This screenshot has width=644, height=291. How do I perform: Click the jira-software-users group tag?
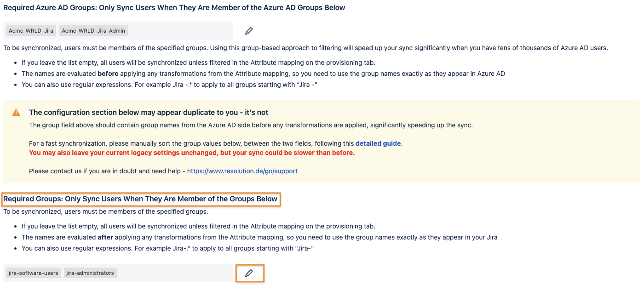pos(33,273)
